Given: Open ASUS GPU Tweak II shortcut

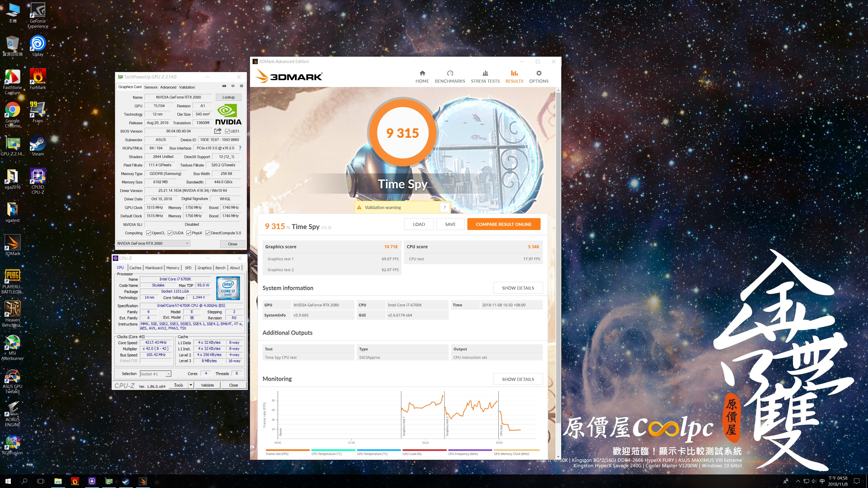Looking at the screenshot, I should [x=12, y=381].
